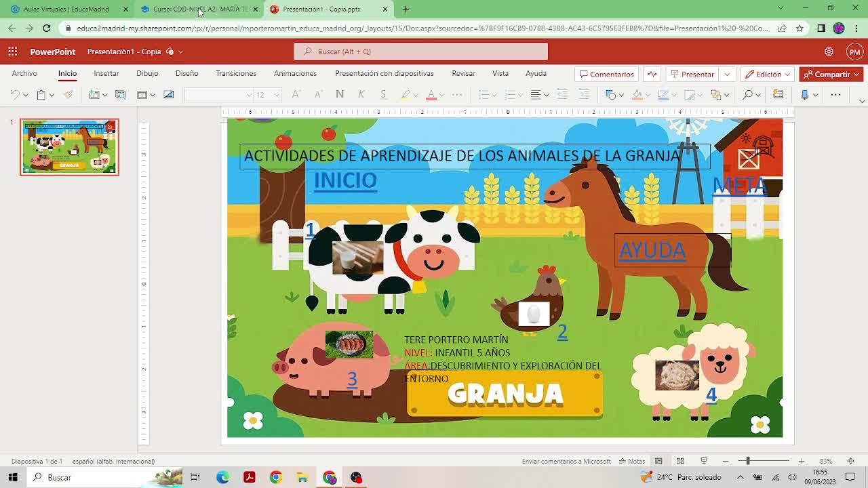
Task: Click the Paste clipboard icon
Action: click(x=41, y=95)
